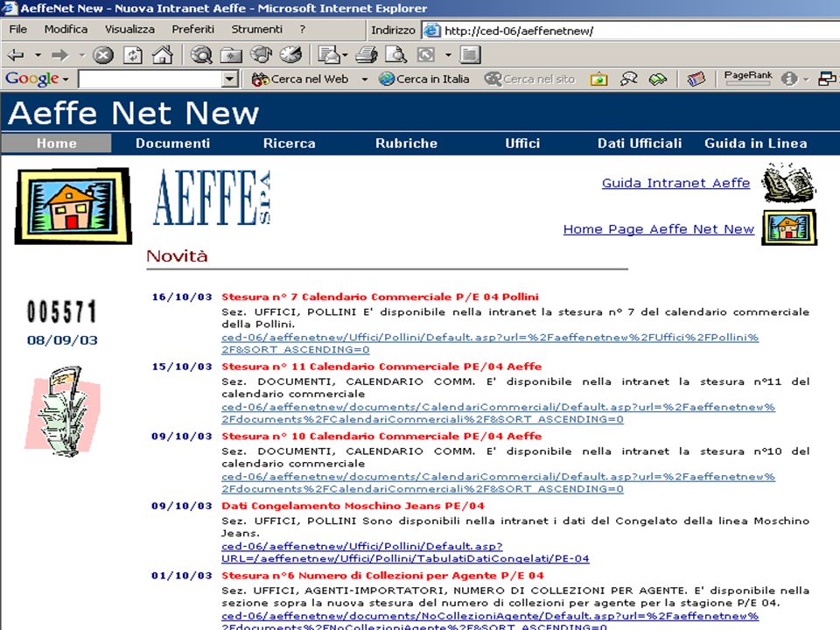Open the Preferiti menu
Image resolution: width=840 pixels, height=630 pixels.
pos(192,30)
